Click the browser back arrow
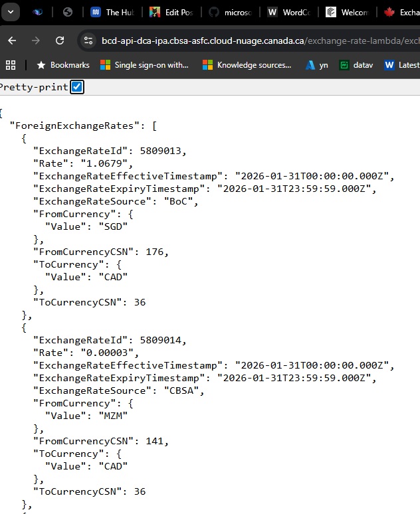 tap(12, 41)
